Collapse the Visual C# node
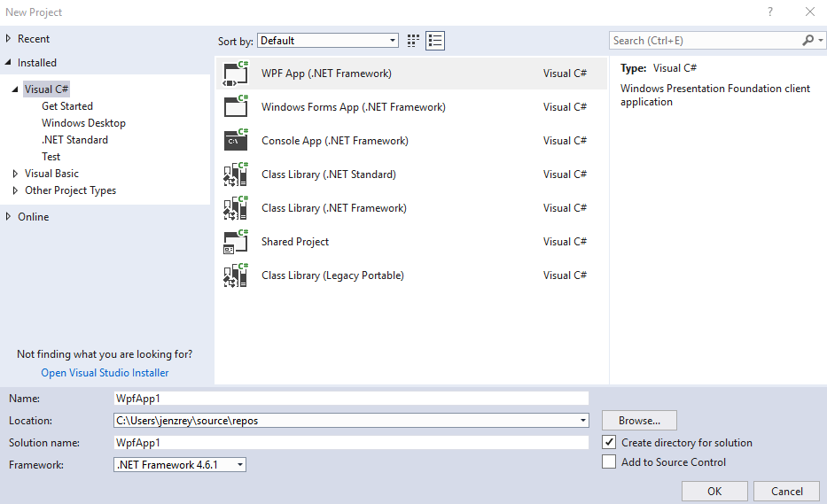827x504 pixels. point(15,89)
